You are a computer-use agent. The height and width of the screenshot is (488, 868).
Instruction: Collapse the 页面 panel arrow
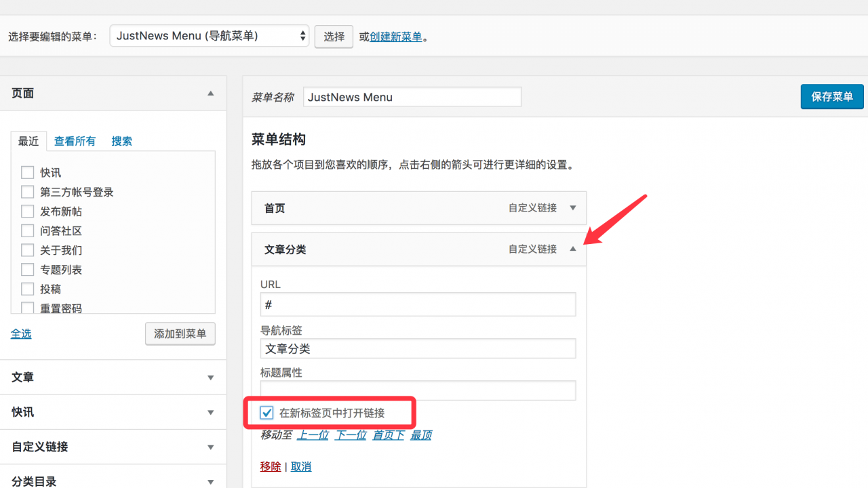[x=210, y=93]
